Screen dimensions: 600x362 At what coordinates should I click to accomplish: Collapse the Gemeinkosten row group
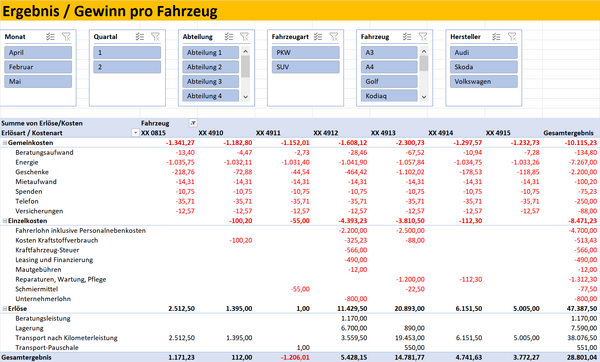[x=5, y=143]
